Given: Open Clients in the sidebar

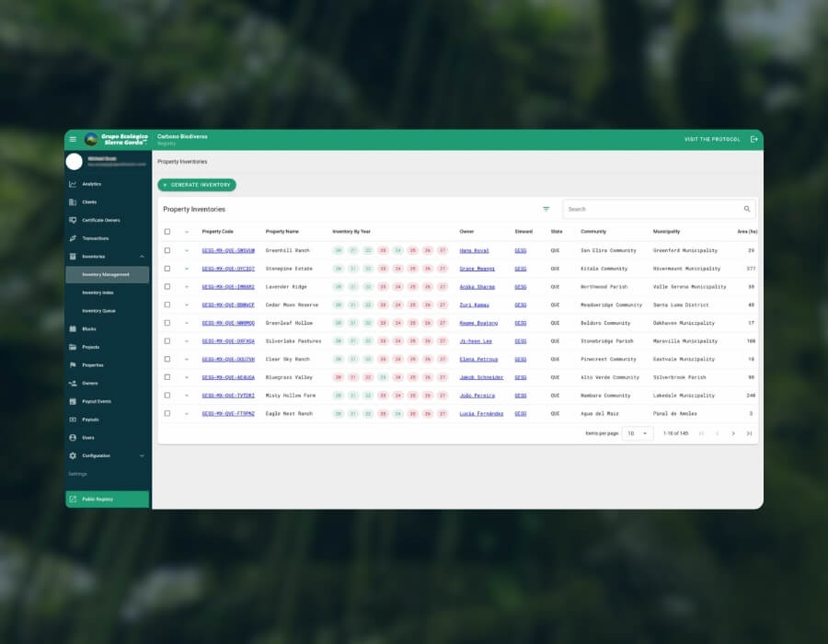Looking at the screenshot, I should coord(108,202).
